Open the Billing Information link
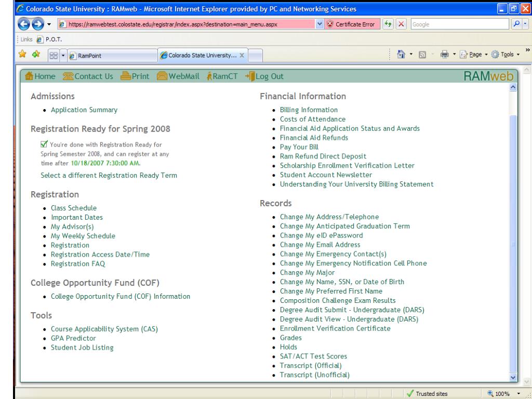The width and height of the screenshot is (532, 399). point(309,110)
